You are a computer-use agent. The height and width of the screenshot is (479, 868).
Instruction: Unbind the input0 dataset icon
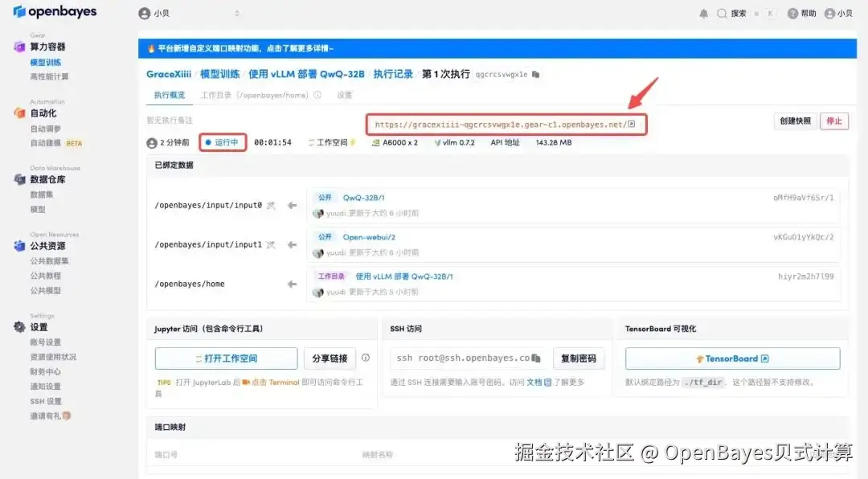[271, 206]
